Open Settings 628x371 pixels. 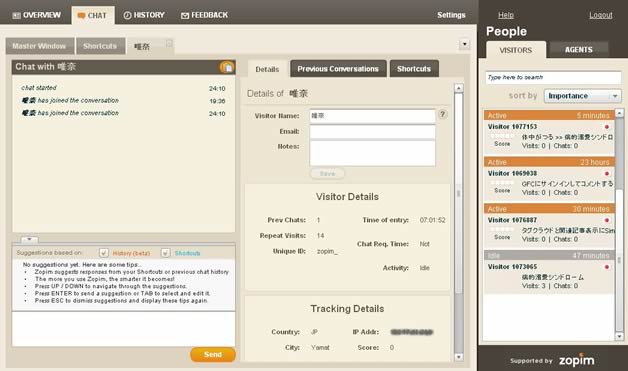451,15
